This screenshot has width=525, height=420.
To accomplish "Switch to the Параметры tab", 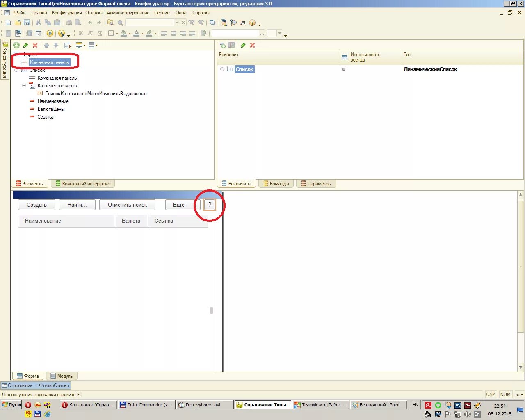I will click(316, 184).
